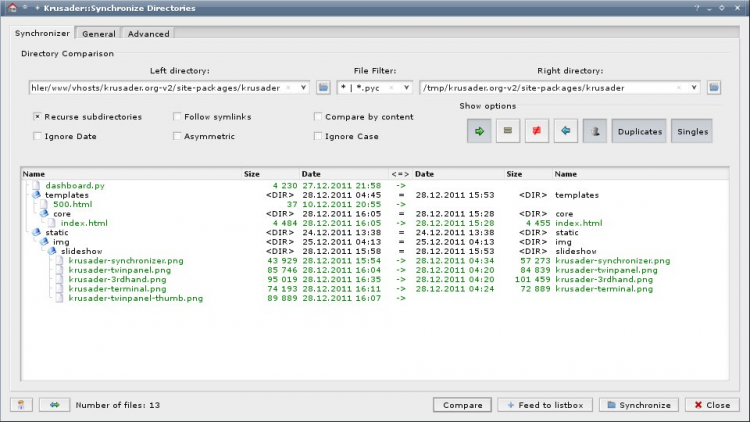Click the img folder icon on left

44,242
